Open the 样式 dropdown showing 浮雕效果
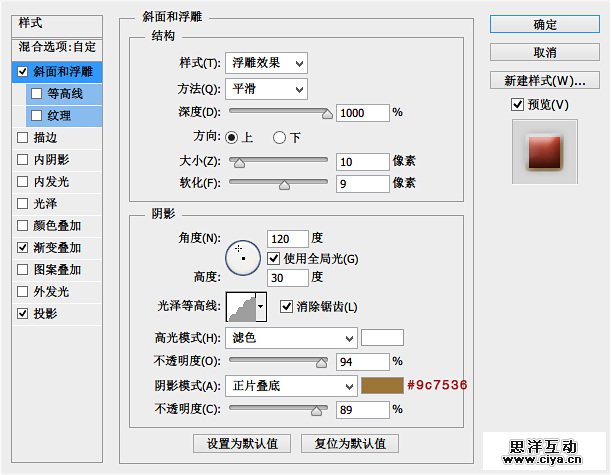The width and height of the screenshot is (611, 475). click(x=267, y=63)
